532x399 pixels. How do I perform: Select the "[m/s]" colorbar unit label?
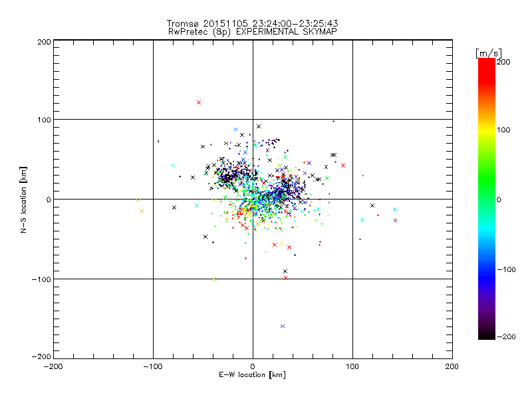pyautogui.click(x=488, y=53)
